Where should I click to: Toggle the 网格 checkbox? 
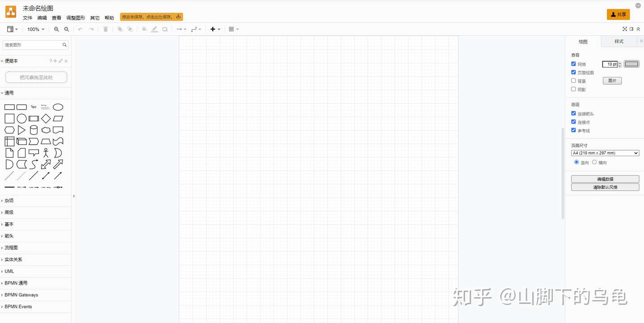tap(574, 64)
